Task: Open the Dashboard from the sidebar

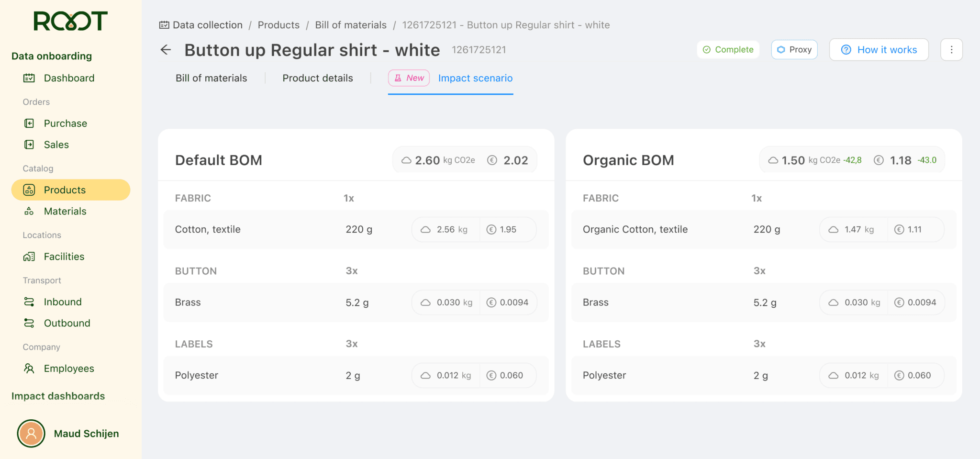Action: tap(30, 78)
